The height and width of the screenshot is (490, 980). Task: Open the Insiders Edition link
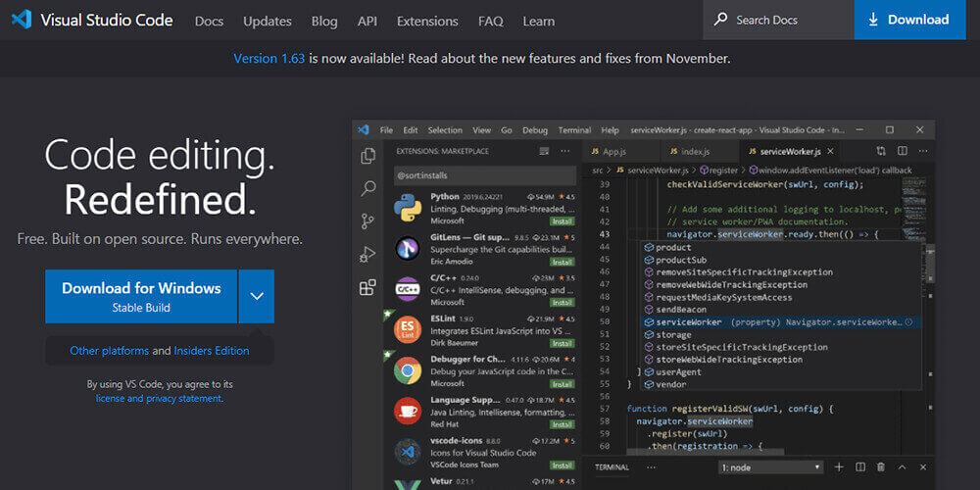click(212, 351)
